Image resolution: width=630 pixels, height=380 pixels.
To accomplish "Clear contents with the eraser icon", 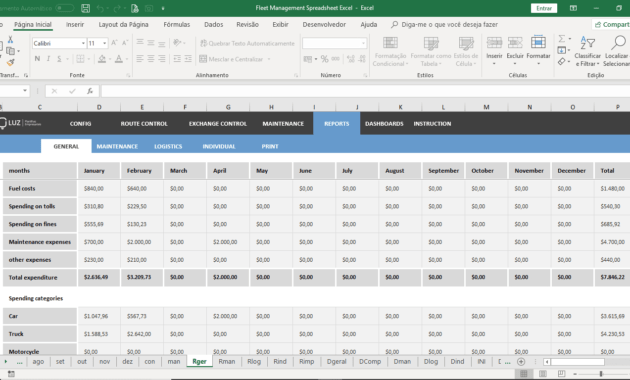I will click(562, 61).
